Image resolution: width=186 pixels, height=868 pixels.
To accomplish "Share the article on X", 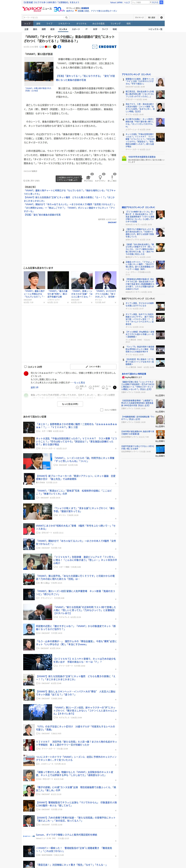I will click(x=55, y=47).
